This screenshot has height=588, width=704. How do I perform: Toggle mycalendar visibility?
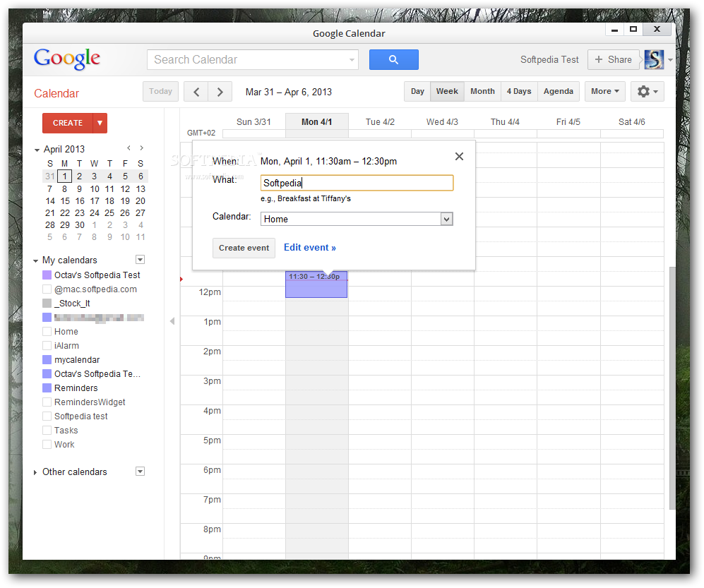47,359
